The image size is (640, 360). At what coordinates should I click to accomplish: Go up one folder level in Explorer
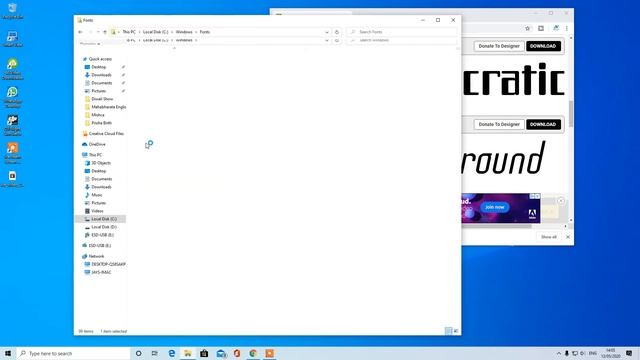click(105, 32)
